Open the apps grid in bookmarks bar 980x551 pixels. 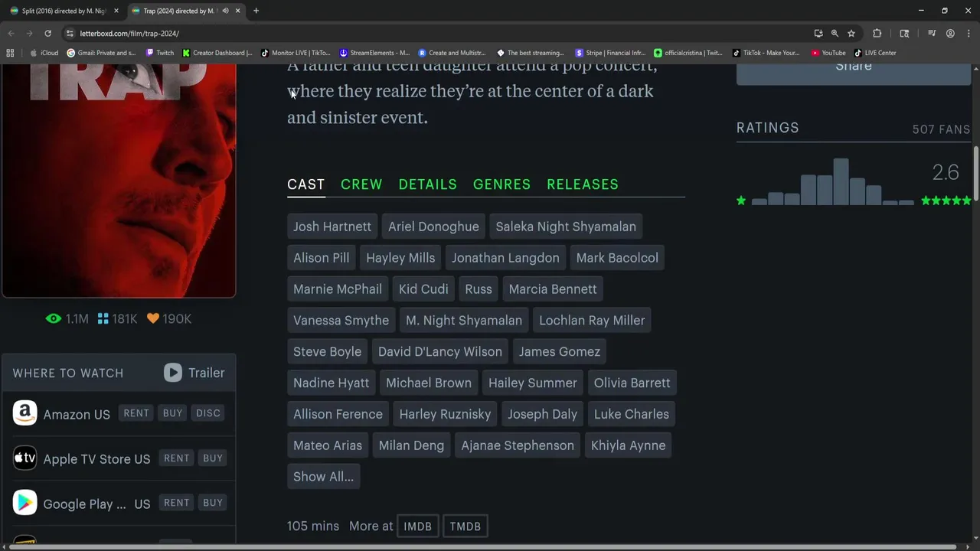[x=10, y=53]
